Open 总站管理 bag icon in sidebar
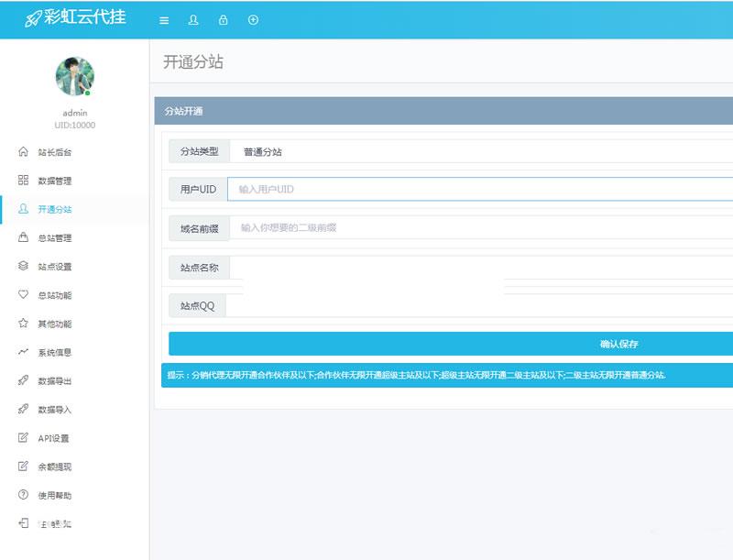Viewport: 733px width, 560px height. tap(23, 237)
